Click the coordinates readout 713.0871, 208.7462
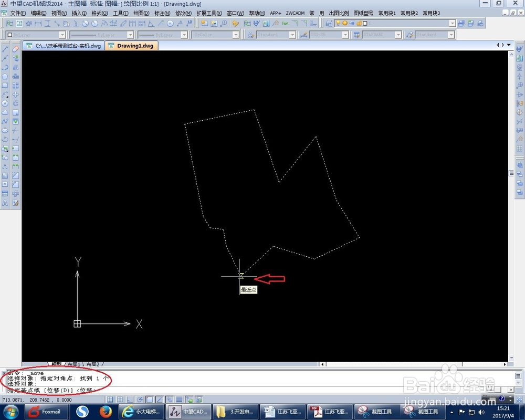The height and width of the screenshot is (420, 525). pyautogui.click(x=37, y=400)
